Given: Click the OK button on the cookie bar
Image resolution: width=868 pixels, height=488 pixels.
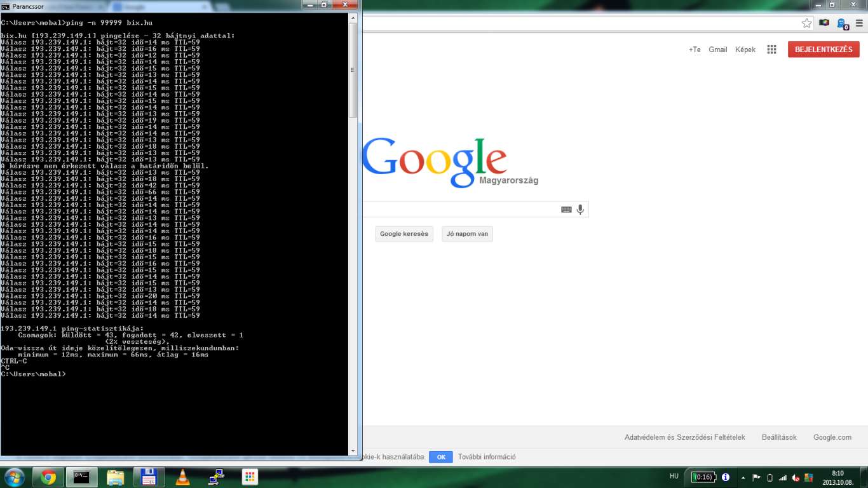Looking at the screenshot, I should pos(440,457).
